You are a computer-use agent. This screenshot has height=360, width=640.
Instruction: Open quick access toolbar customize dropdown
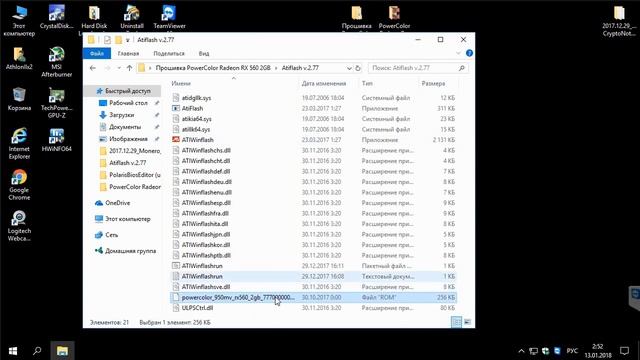127,40
